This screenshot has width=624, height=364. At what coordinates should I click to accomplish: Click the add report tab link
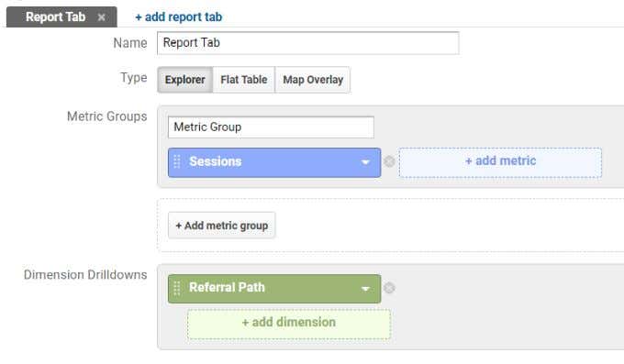(x=179, y=17)
